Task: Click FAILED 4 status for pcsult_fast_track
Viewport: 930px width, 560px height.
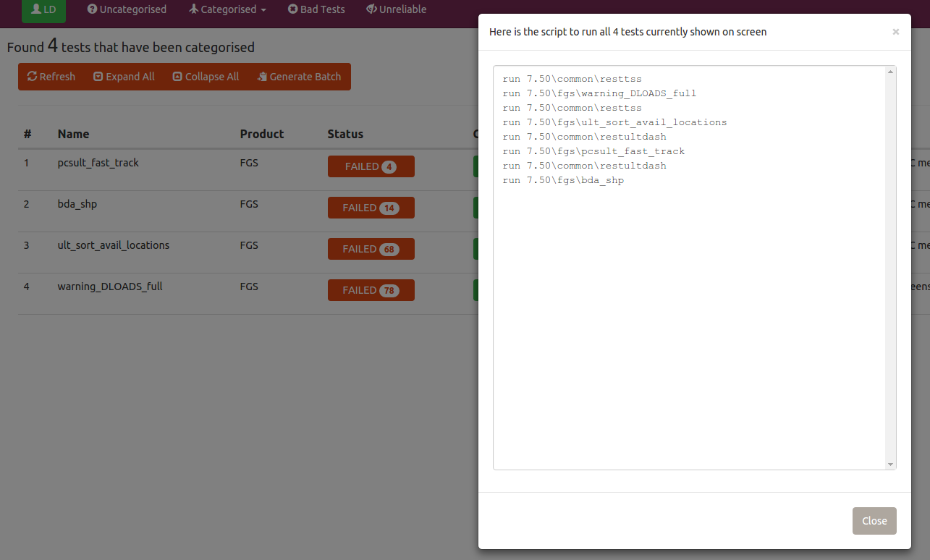Action: click(371, 166)
